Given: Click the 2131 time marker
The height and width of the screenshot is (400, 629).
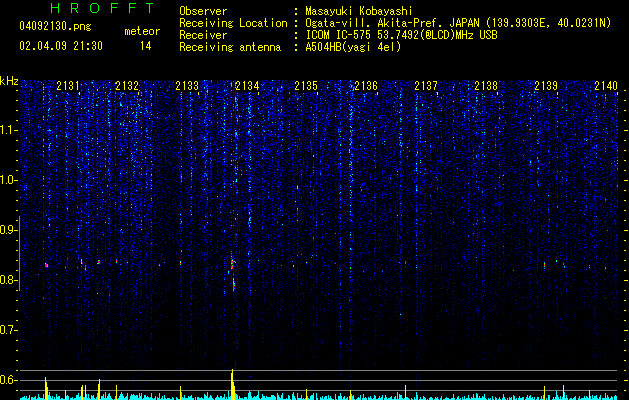Looking at the screenshot, I should 68,86.
